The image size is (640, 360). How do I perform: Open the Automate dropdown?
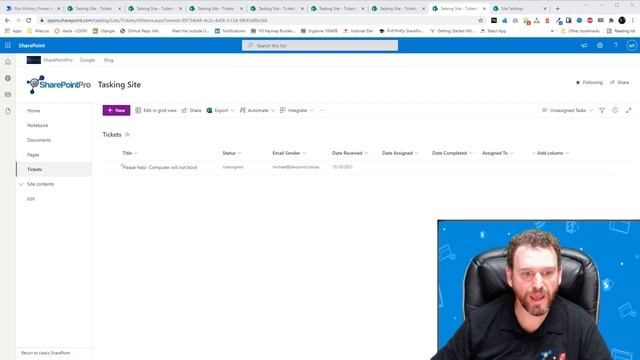(257, 110)
